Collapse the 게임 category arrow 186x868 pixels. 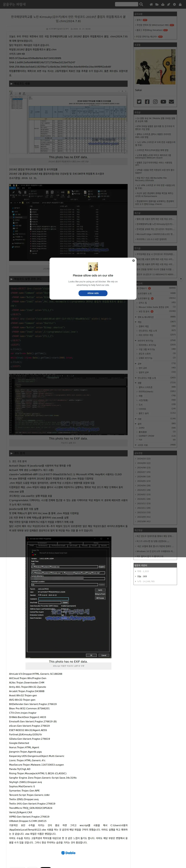point(136,322)
